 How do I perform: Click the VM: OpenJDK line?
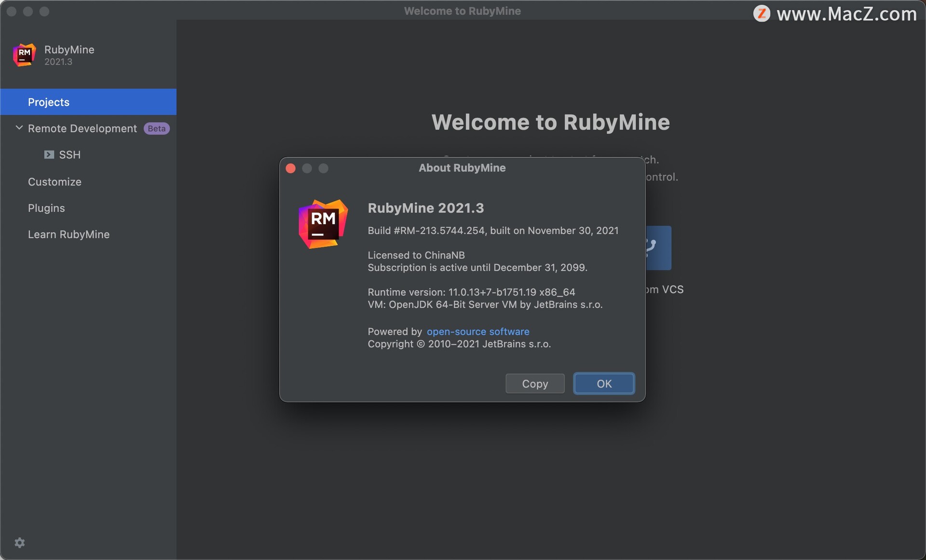pos(485,305)
